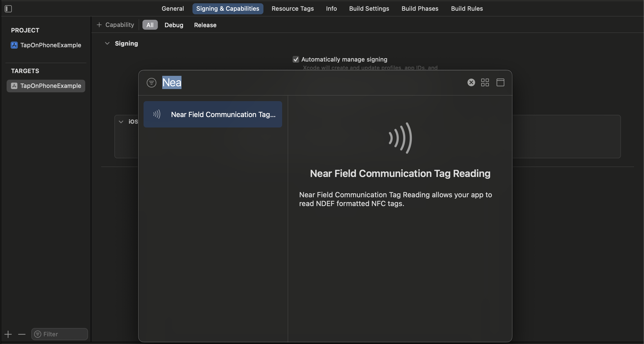Open the General tab
Screen dimensions: 644x344
(x=173, y=9)
